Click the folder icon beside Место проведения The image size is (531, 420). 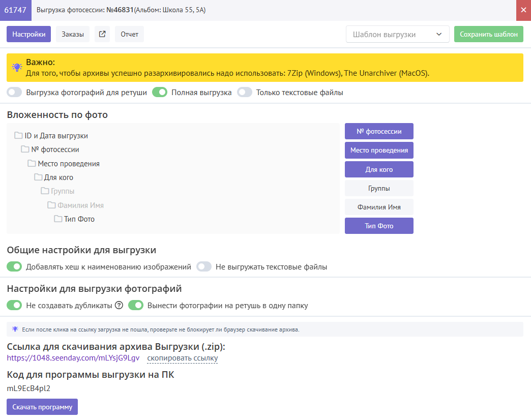(32, 164)
